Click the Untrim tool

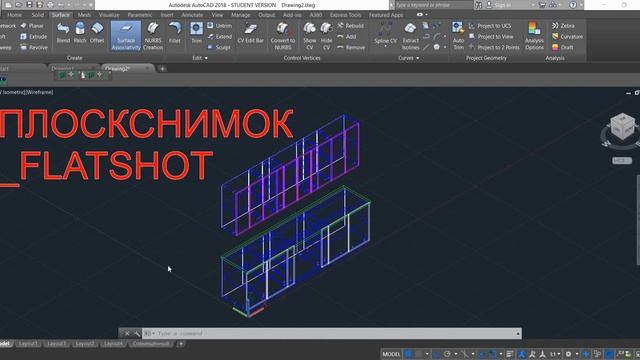click(220, 26)
